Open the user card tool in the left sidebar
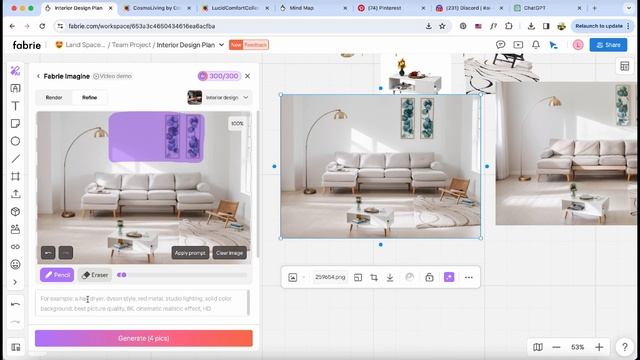The image size is (640, 360). [x=16, y=229]
